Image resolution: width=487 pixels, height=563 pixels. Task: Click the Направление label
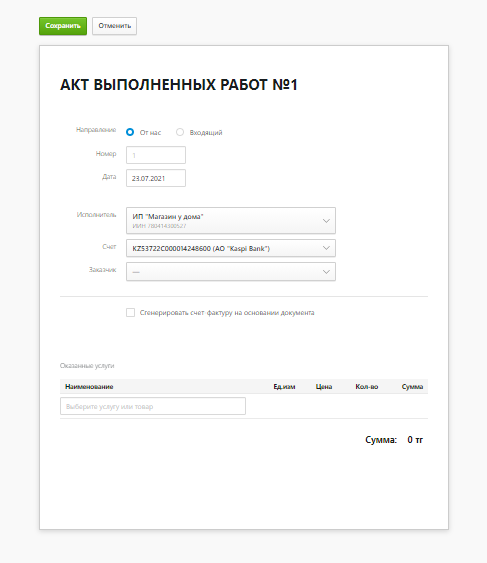pos(96,130)
